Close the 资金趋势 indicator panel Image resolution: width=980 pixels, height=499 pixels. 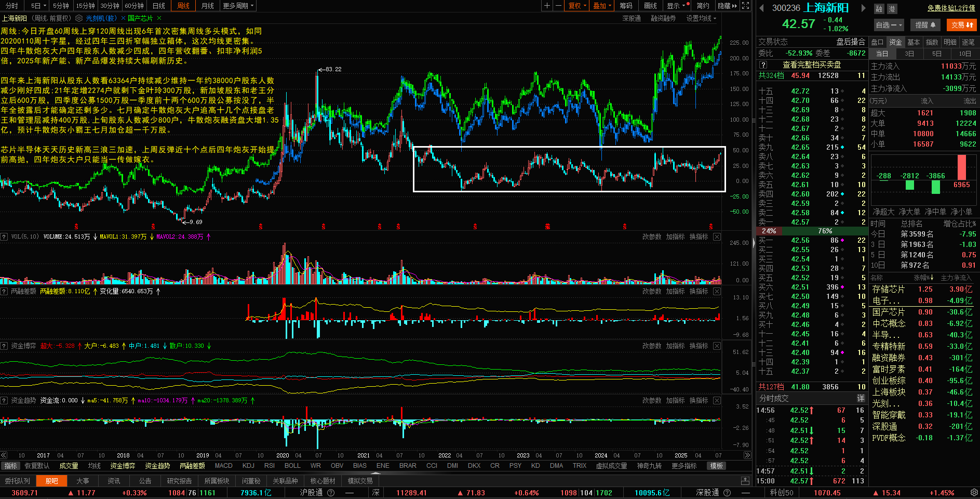(x=717, y=400)
